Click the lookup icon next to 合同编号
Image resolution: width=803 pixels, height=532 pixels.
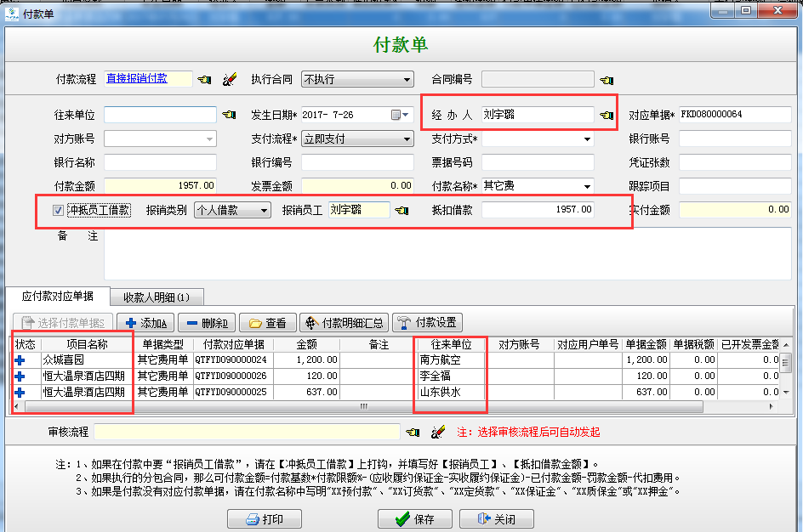(606, 80)
